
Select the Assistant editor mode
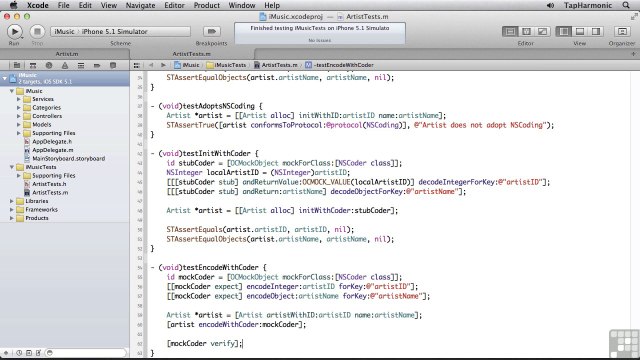point(526,31)
